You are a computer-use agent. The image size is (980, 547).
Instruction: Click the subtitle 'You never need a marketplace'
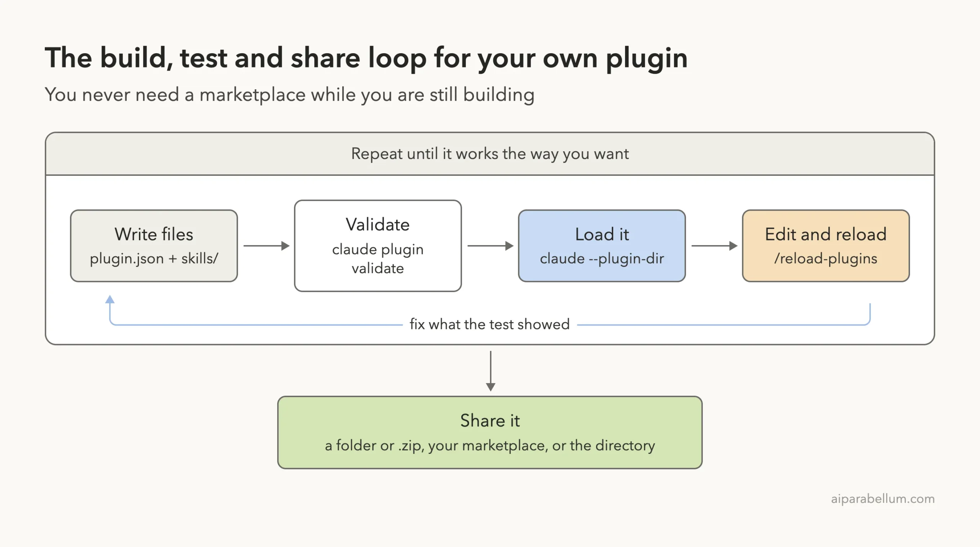pos(289,95)
